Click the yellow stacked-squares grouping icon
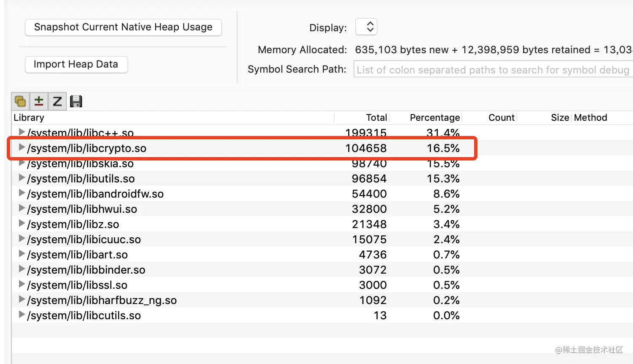633x364 pixels. (x=20, y=101)
